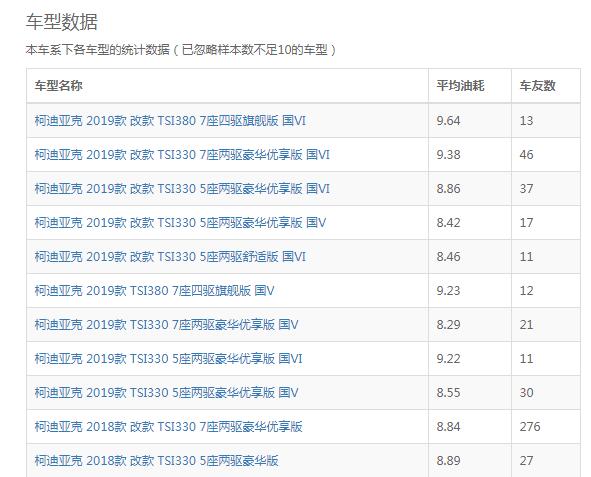Select fuel value 8.46
This screenshot has height=477, width=591.
[448, 257]
